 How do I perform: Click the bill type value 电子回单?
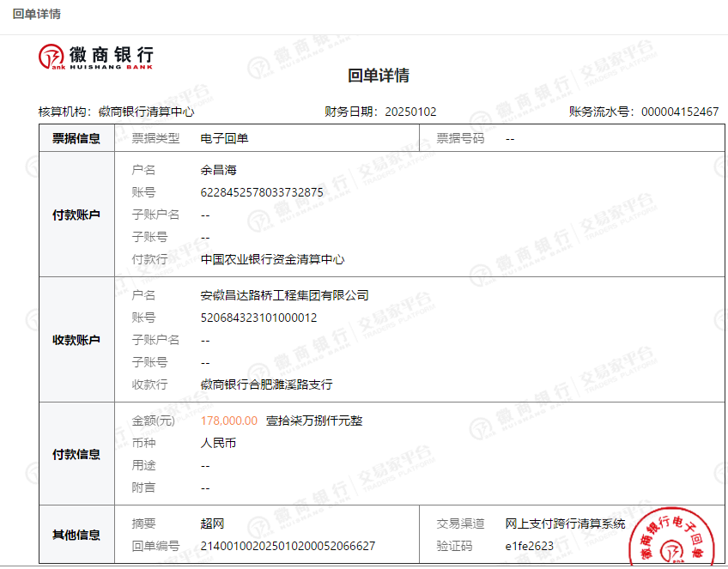[x=224, y=138]
